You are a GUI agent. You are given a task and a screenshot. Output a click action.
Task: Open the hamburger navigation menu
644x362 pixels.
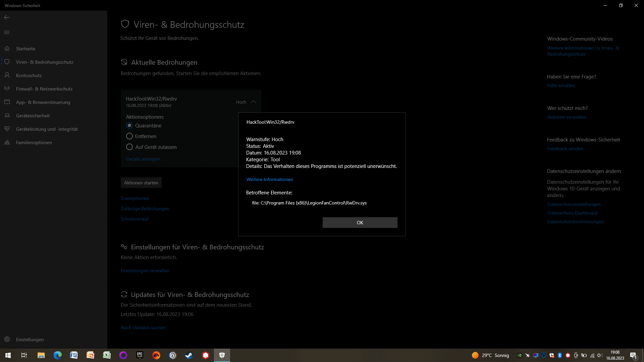[7, 32]
